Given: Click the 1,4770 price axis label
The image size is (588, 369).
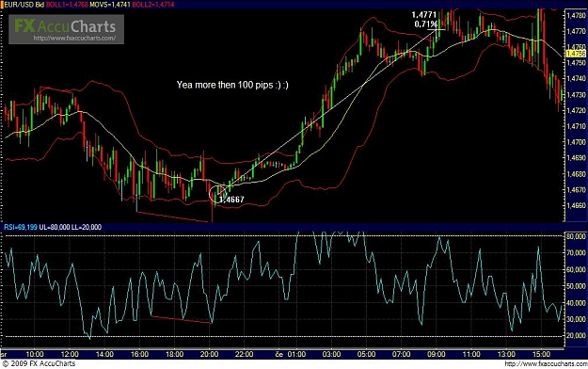Looking at the screenshot, I should coord(576,31).
